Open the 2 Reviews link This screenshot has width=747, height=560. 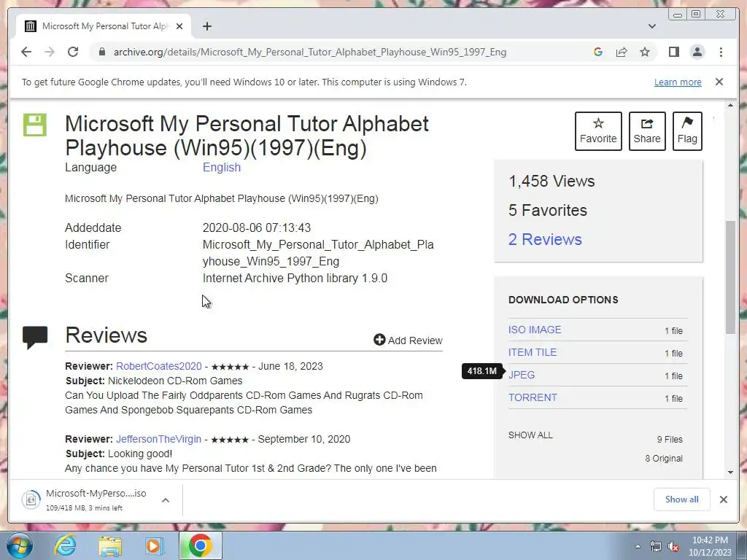pyautogui.click(x=545, y=239)
